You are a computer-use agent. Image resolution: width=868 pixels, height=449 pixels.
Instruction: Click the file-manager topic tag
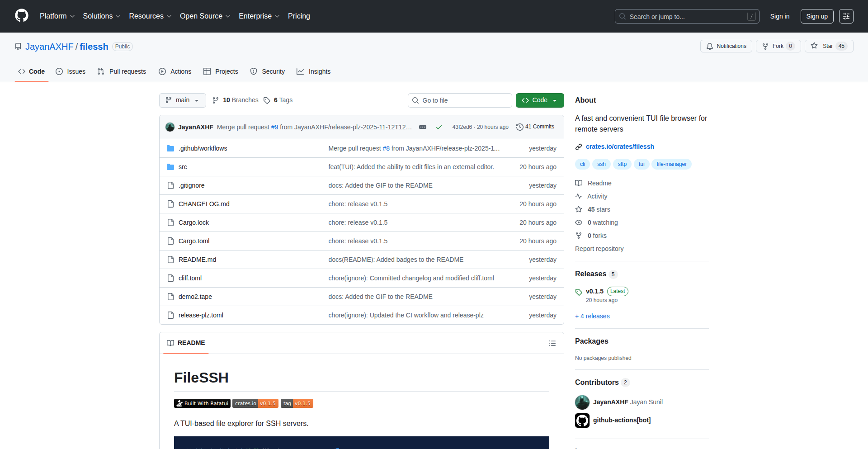pos(671,164)
